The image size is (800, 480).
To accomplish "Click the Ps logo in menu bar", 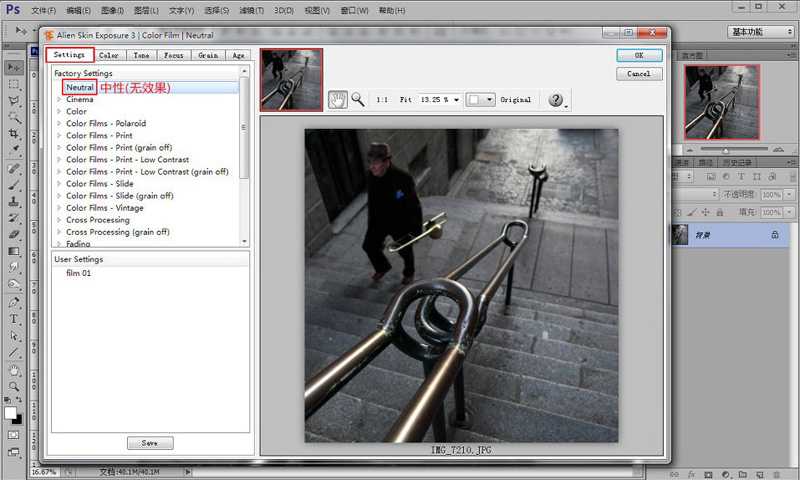I will coord(13,9).
